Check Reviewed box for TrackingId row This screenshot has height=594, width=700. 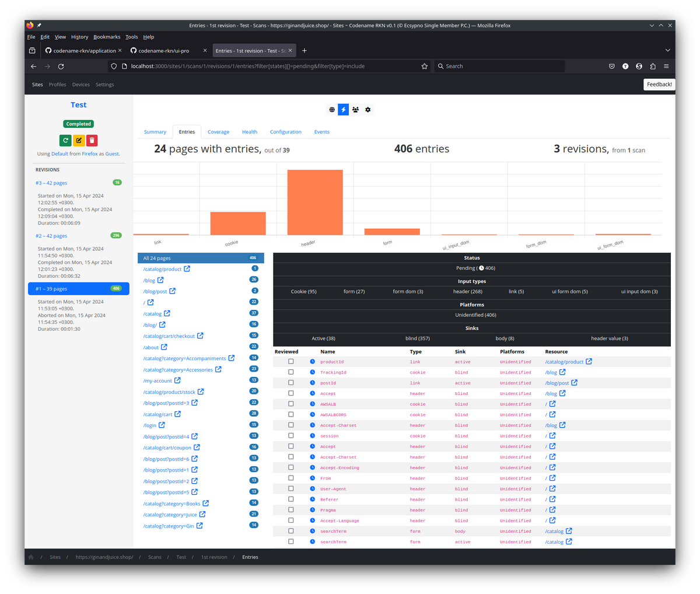[291, 372]
